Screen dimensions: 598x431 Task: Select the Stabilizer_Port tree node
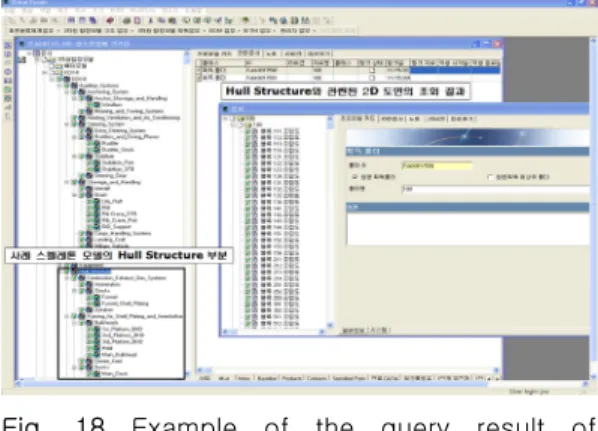click(117, 162)
